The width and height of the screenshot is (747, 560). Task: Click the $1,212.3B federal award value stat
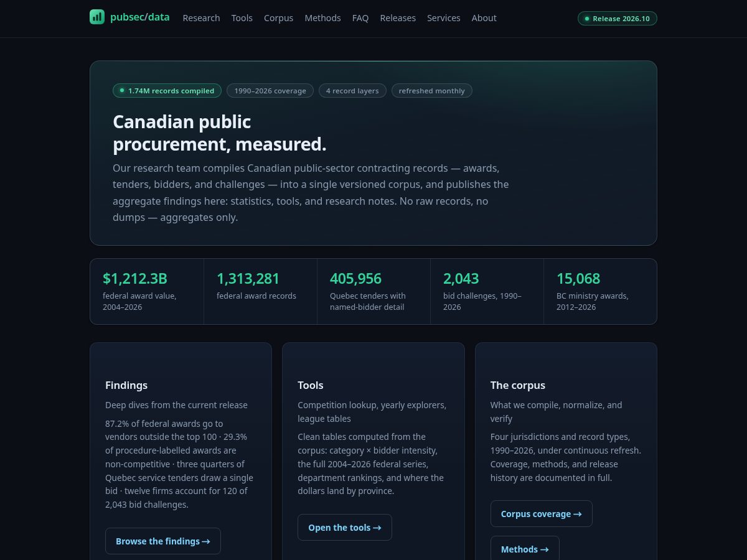(135, 279)
